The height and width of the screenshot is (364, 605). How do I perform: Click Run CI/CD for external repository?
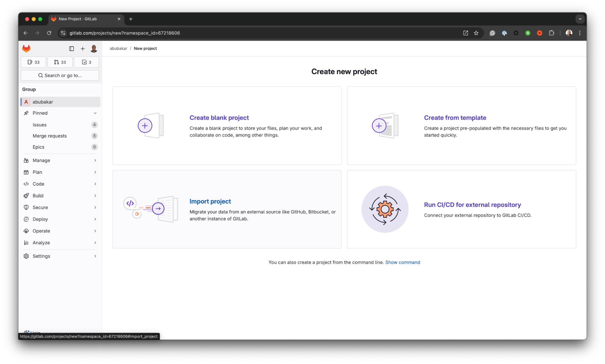pos(472,205)
